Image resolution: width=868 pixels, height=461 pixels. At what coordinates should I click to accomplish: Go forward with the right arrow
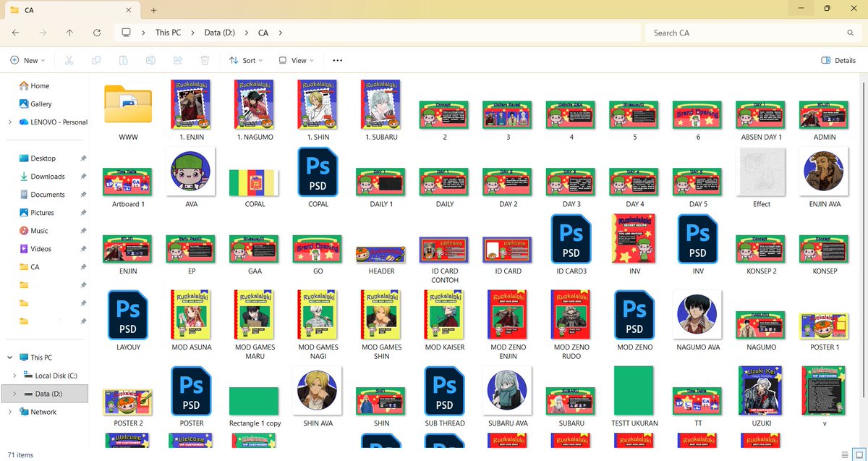43,33
